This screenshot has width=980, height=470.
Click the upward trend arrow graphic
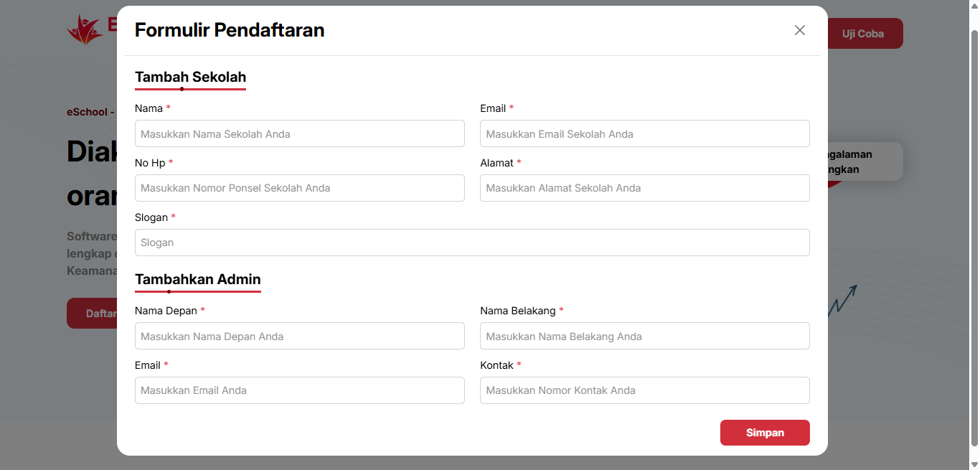843,300
